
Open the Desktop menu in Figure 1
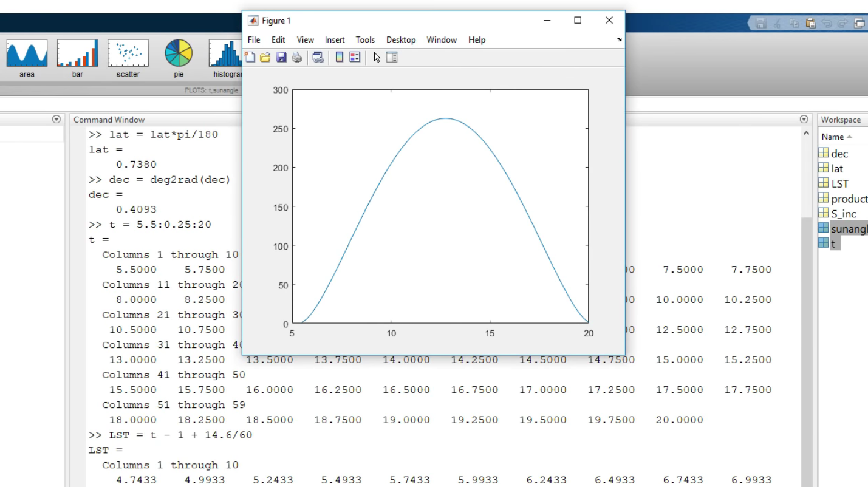point(401,39)
